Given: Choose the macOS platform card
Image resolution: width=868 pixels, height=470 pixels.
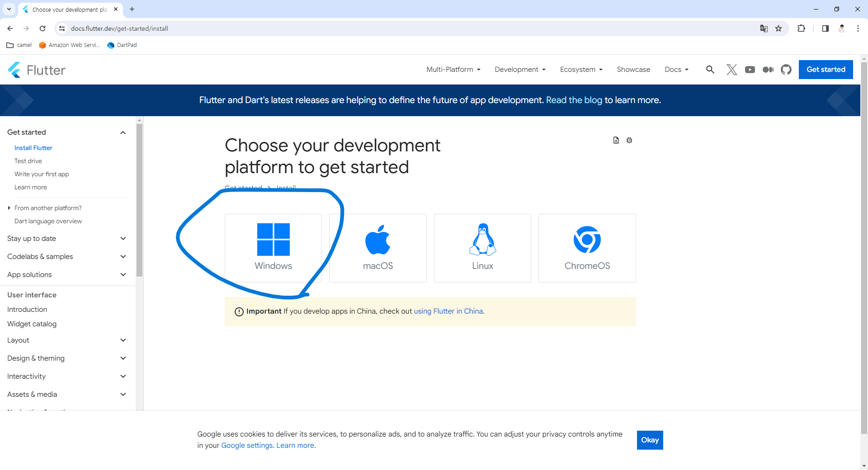Looking at the screenshot, I should (378, 248).
